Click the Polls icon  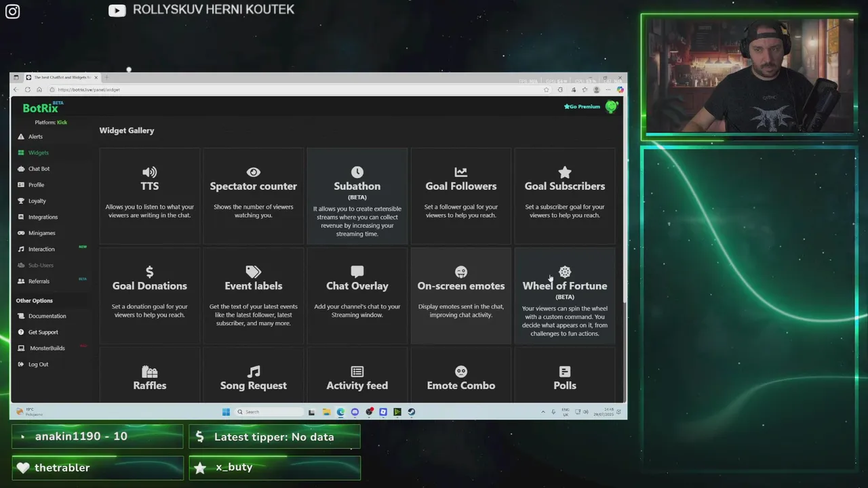(564, 371)
